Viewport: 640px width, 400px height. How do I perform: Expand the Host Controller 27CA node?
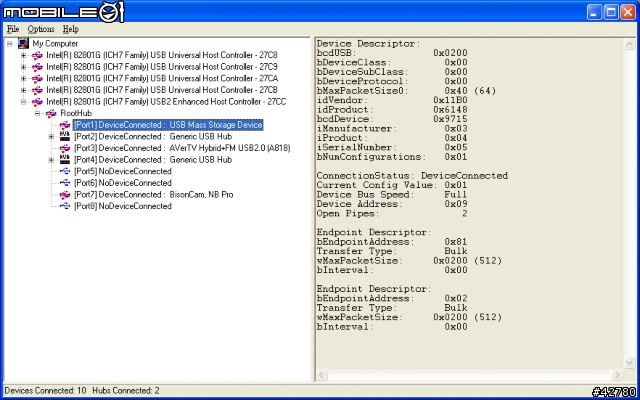click(x=24, y=78)
